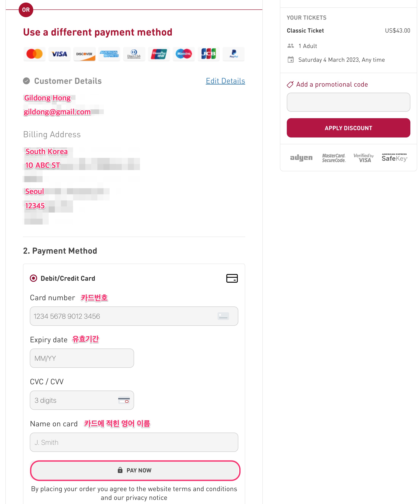Click the JCB payment icon
This screenshot has width=420, height=504.
[x=208, y=54]
